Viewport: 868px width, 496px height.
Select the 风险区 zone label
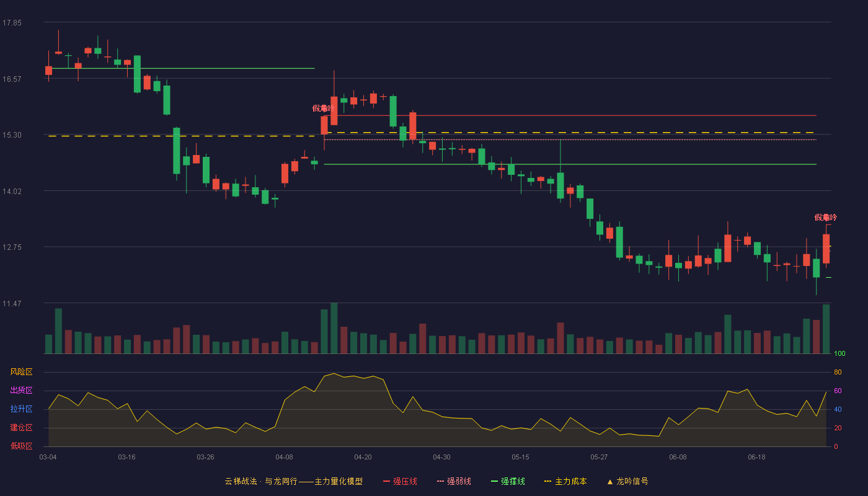pyautogui.click(x=21, y=372)
